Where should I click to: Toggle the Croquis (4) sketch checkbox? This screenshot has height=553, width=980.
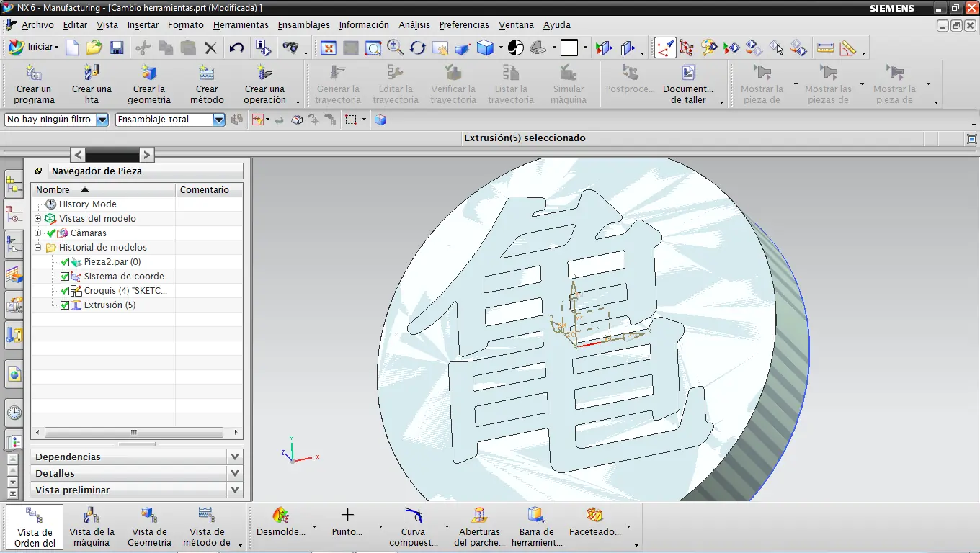65,291
